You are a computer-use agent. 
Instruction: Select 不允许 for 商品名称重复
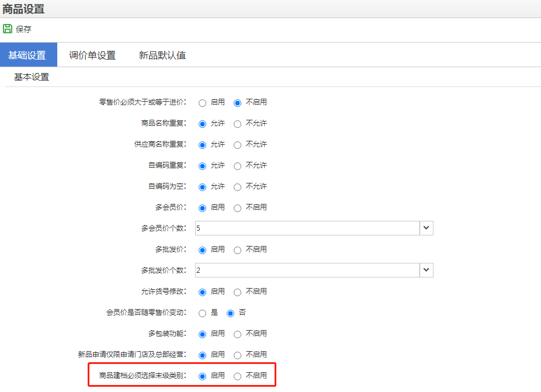237,124
